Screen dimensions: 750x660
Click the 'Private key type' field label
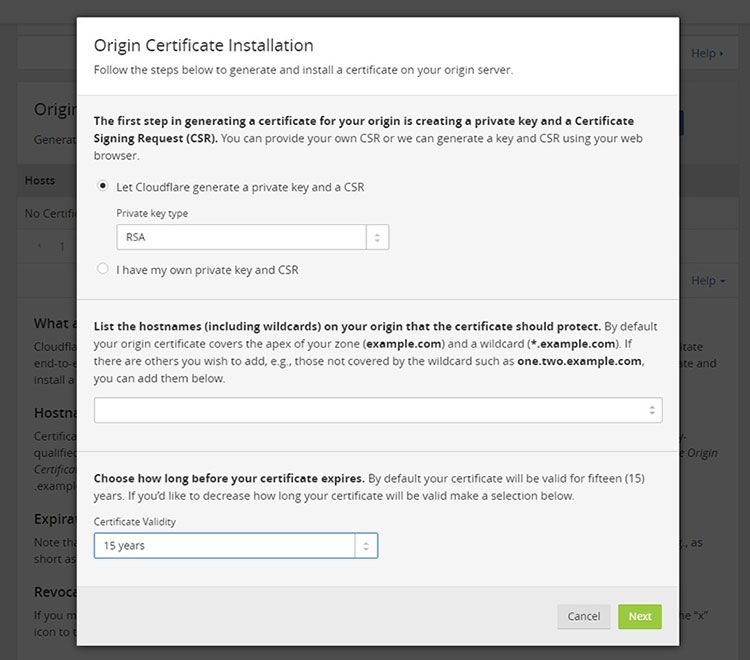152,213
